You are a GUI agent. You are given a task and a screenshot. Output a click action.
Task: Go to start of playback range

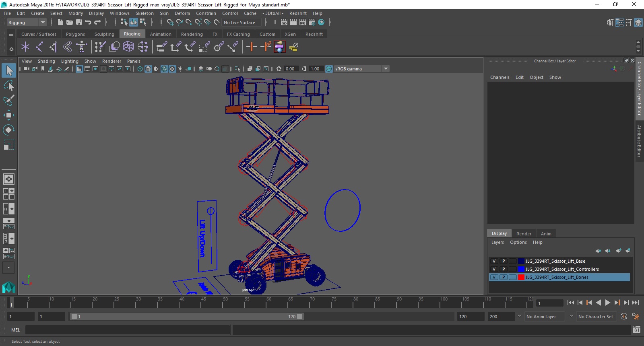pos(571,303)
